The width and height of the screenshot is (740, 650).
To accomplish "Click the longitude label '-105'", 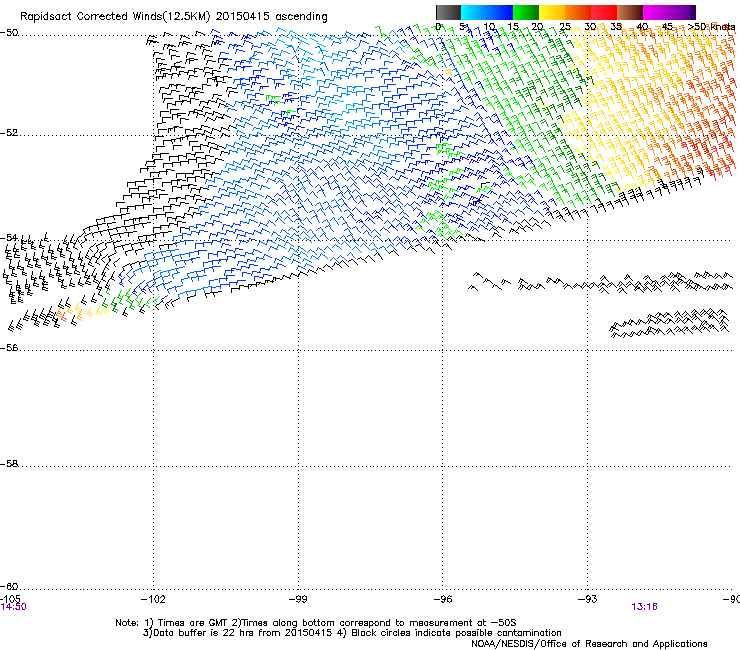I will (10, 599).
